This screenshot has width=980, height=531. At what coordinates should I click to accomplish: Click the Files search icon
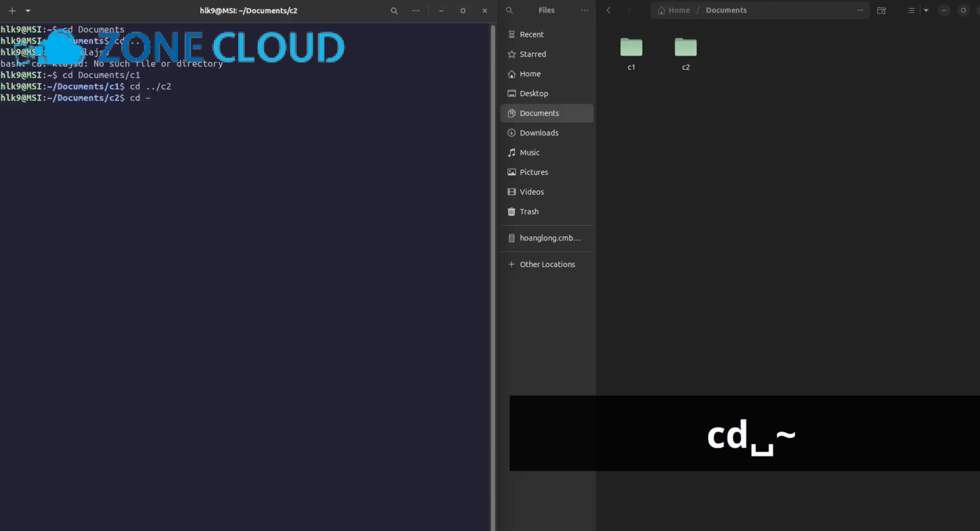(509, 10)
